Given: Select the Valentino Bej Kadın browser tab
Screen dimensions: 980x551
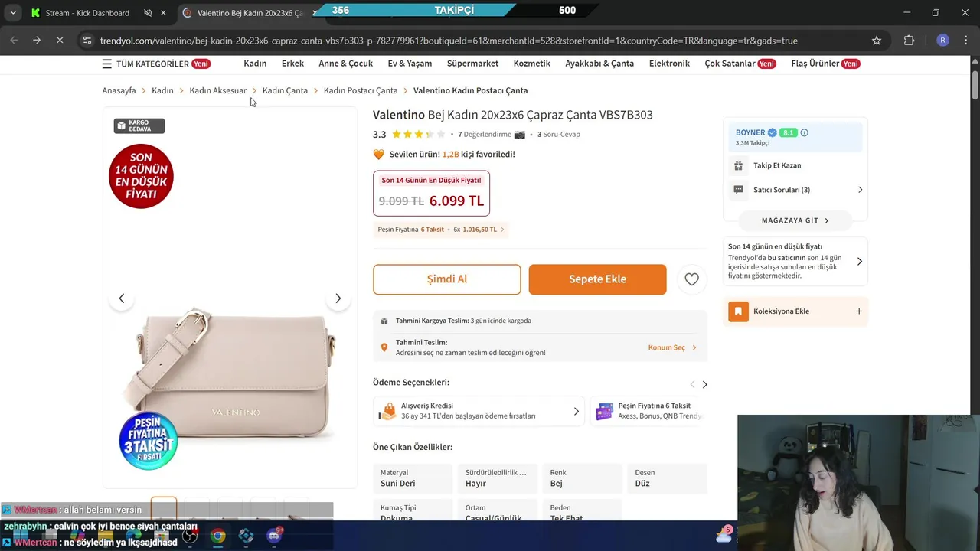Looking at the screenshot, I should click(250, 13).
